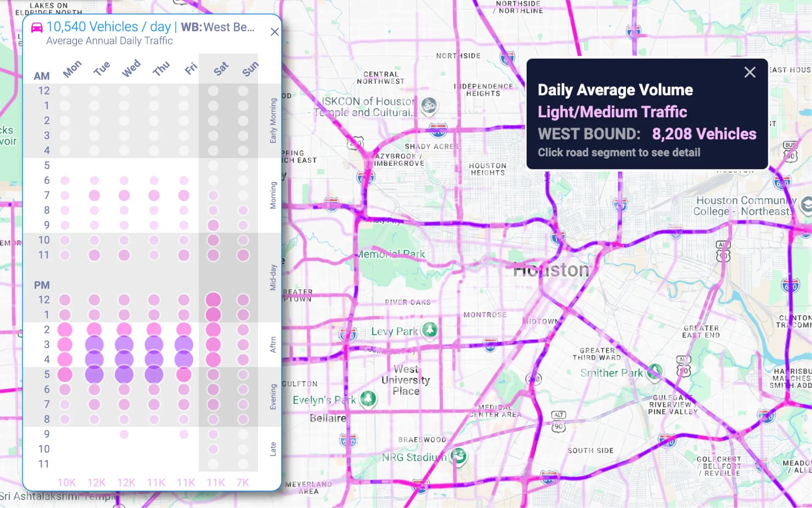Click the Wed day label
The image size is (812, 508).
pyautogui.click(x=131, y=69)
